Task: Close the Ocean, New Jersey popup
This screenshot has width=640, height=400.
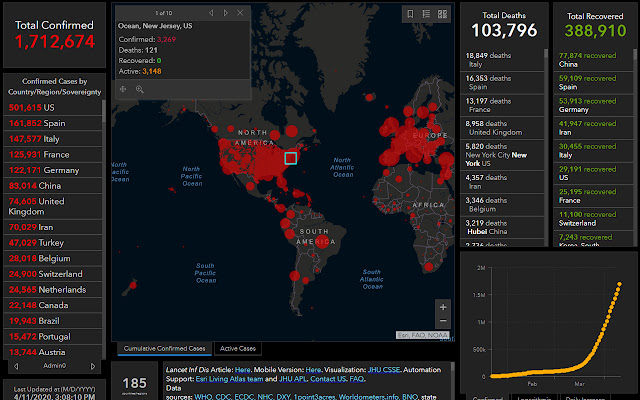Action: 240,13
